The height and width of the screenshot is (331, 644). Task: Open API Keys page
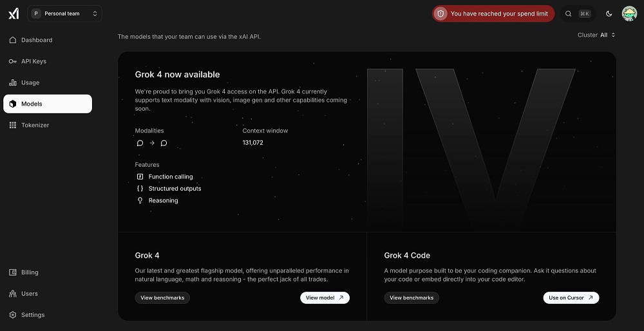[x=33, y=61]
